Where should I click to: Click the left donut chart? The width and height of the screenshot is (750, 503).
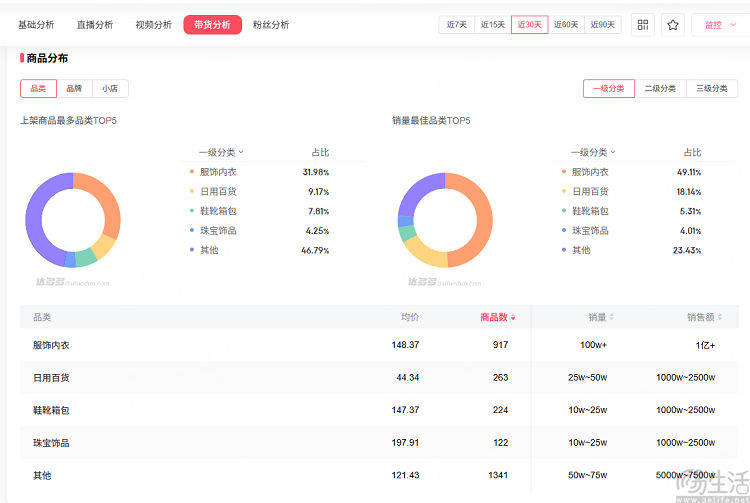[72, 220]
